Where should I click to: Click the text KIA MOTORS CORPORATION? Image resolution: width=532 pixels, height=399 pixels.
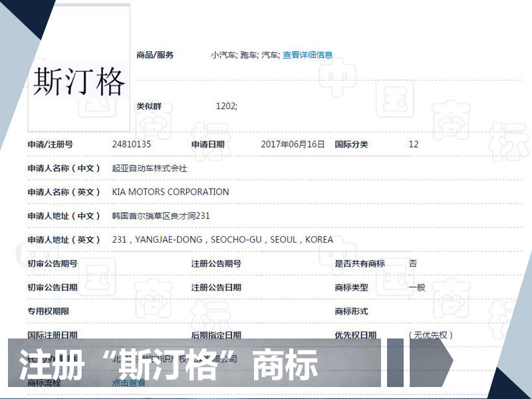[x=170, y=192]
